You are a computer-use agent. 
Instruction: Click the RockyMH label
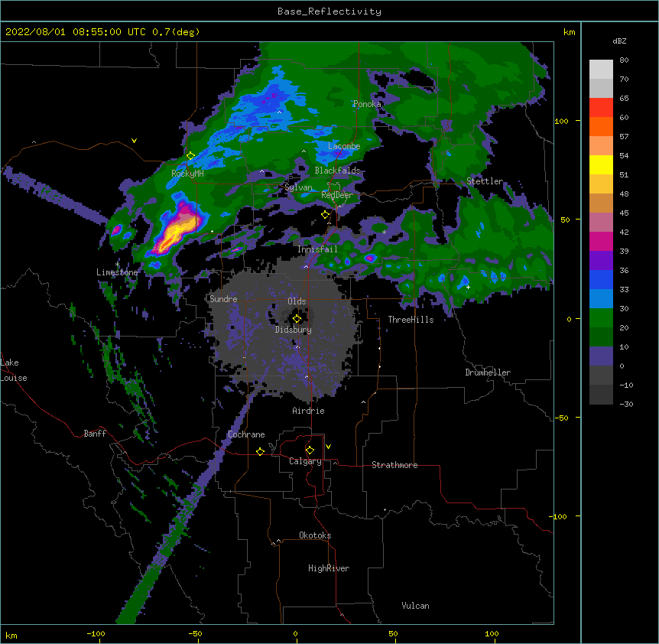[187, 173]
